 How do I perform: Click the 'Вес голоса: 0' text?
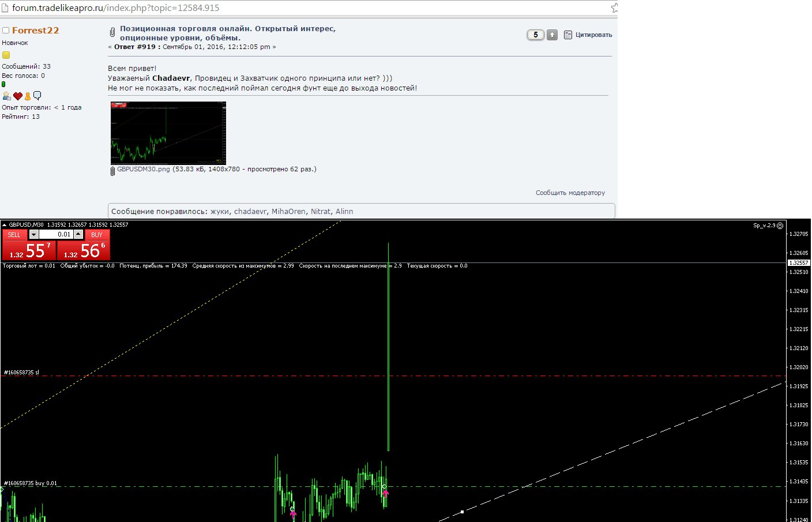pyautogui.click(x=23, y=76)
